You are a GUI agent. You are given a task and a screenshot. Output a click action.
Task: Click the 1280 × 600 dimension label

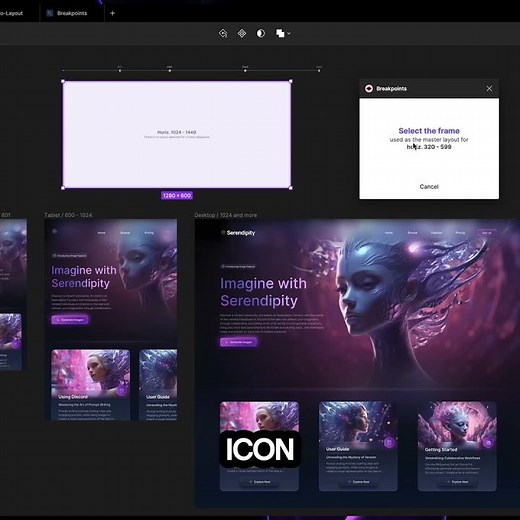click(x=177, y=196)
